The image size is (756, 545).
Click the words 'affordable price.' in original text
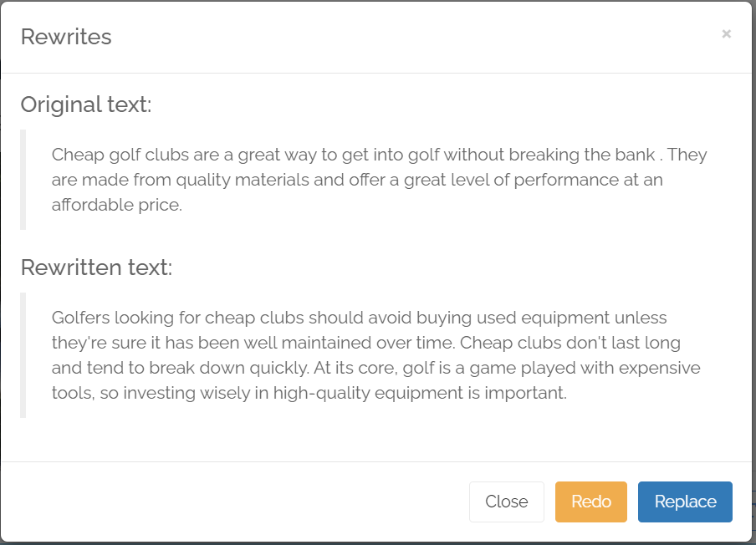point(117,205)
